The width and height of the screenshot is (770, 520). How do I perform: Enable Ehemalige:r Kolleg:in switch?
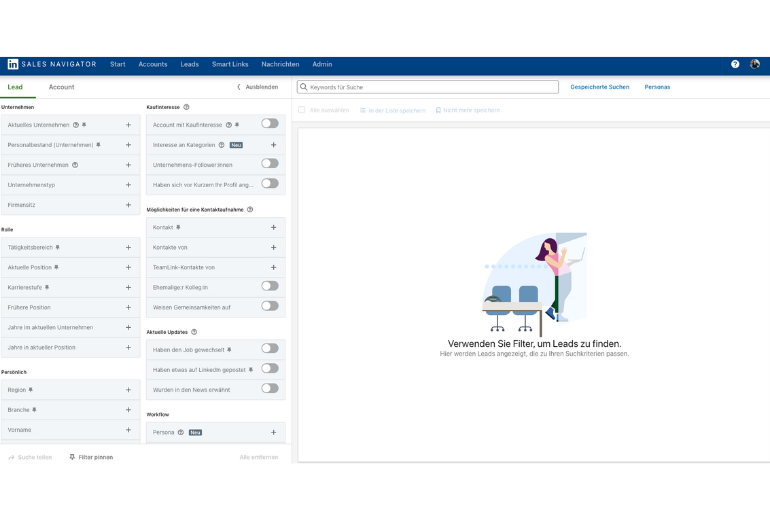click(270, 286)
